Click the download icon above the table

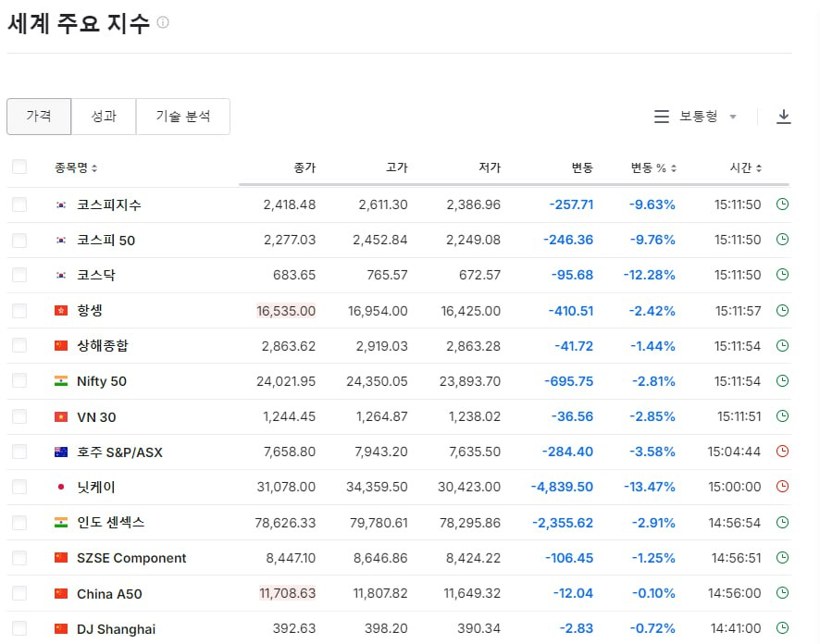[x=784, y=117]
